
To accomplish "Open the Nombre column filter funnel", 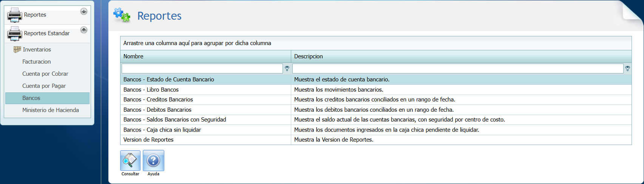I will point(287,69).
